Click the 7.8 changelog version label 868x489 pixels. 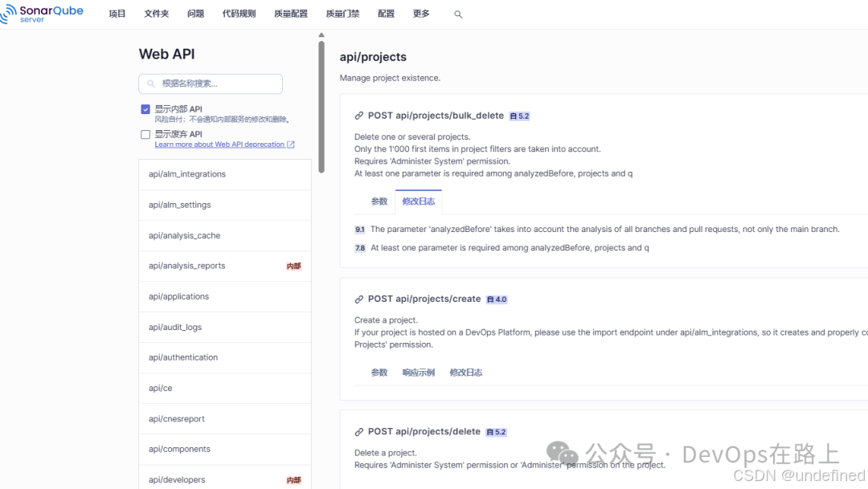[360, 248]
